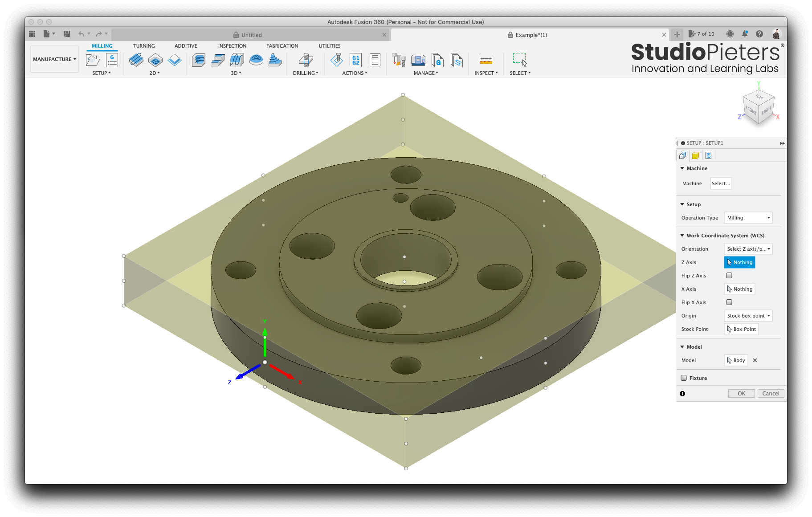This screenshot has width=812, height=517.
Task: Select the 3D Pocket Clearing tool
Action: coord(218,60)
